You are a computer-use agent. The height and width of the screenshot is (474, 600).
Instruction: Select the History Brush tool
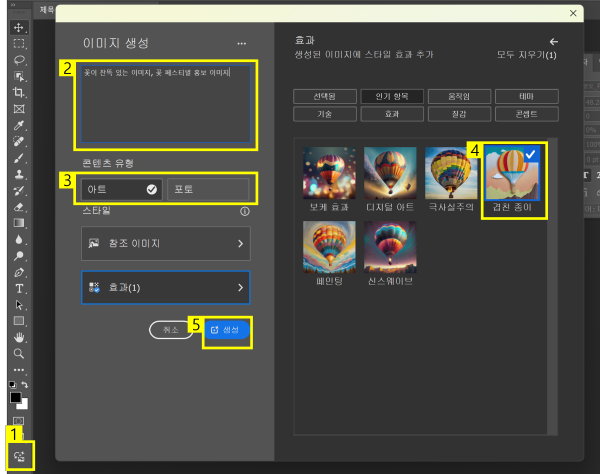click(18, 191)
